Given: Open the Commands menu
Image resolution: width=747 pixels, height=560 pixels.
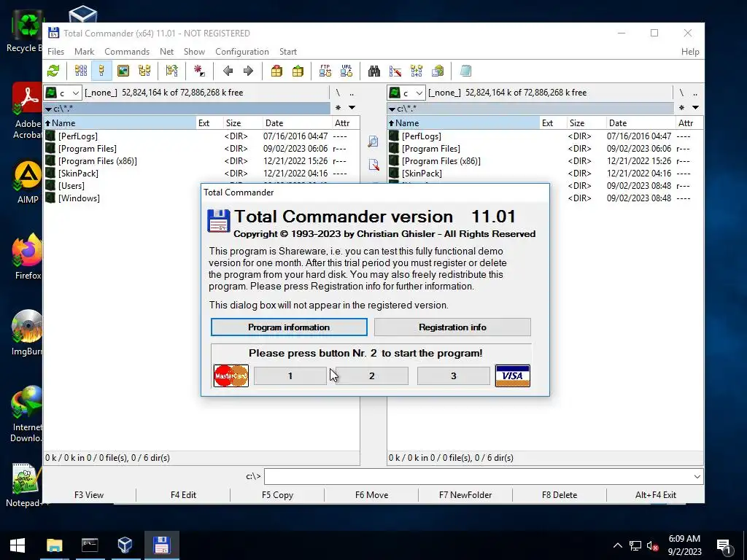Looking at the screenshot, I should [127, 52].
